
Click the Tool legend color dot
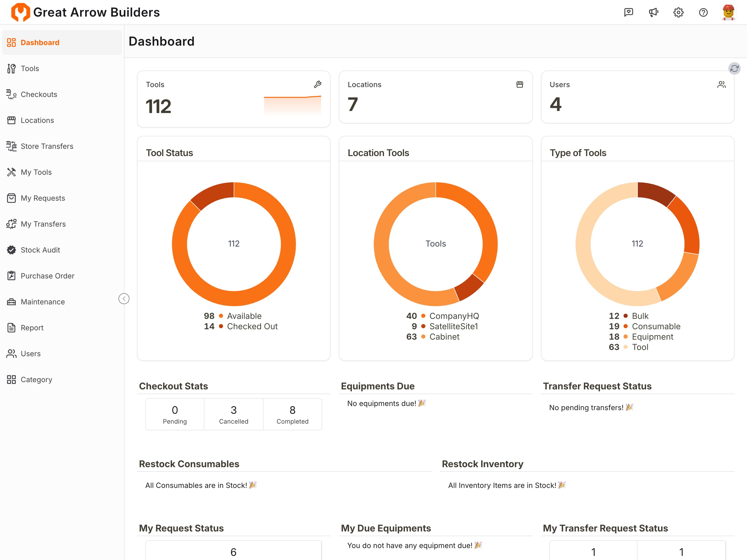pyautogui.click(x=625, y=347)
